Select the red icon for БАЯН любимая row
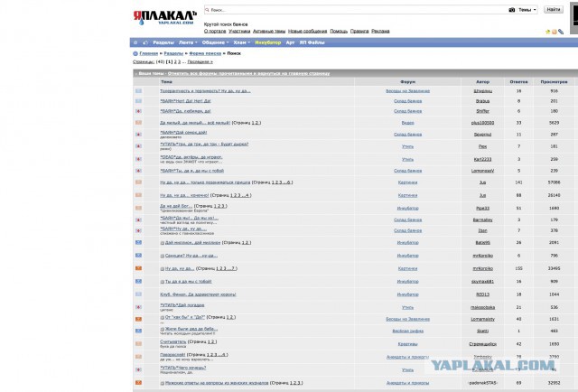 pos(138,111)
